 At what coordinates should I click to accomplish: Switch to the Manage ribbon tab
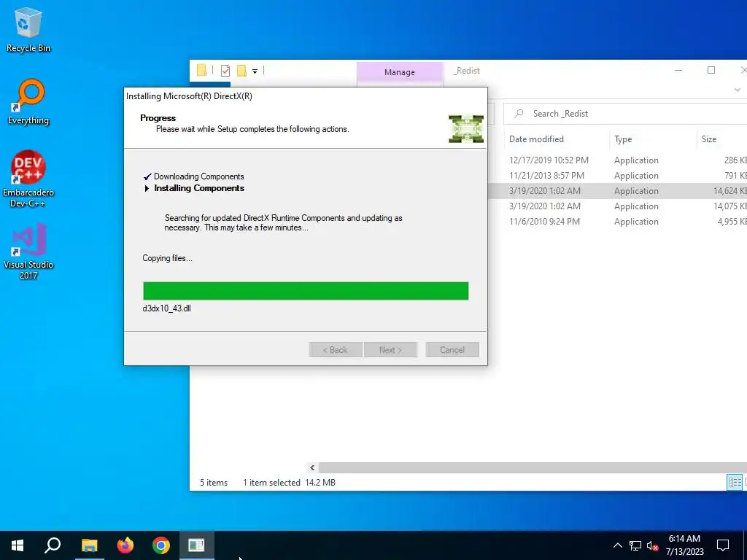(x=399, y=72)
